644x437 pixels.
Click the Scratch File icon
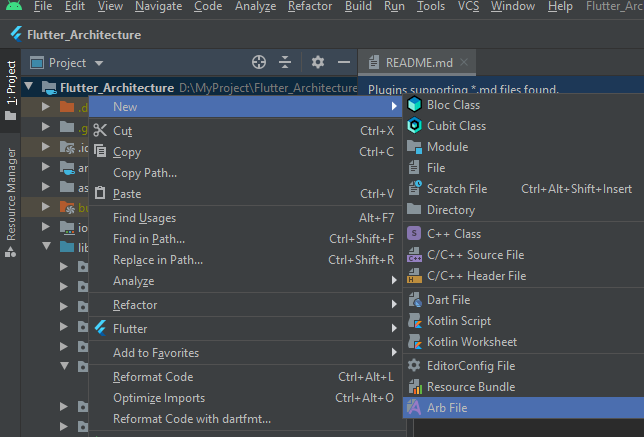pos(414,188)
